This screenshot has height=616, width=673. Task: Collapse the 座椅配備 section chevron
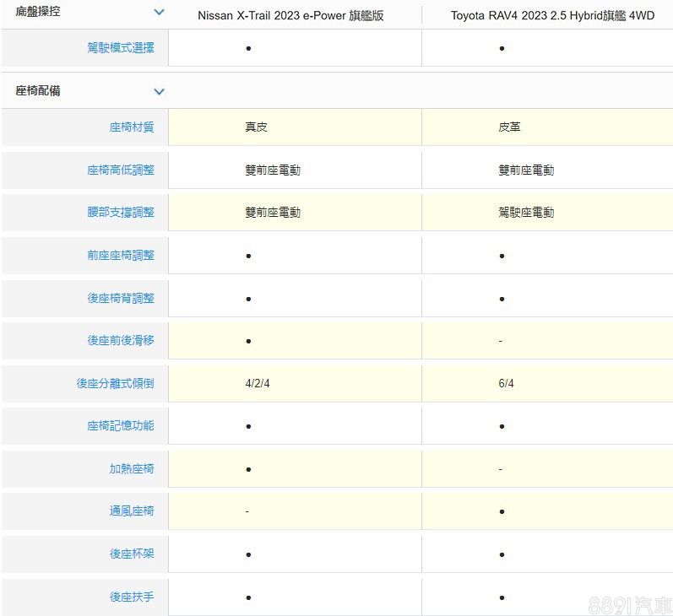point(159,91)
